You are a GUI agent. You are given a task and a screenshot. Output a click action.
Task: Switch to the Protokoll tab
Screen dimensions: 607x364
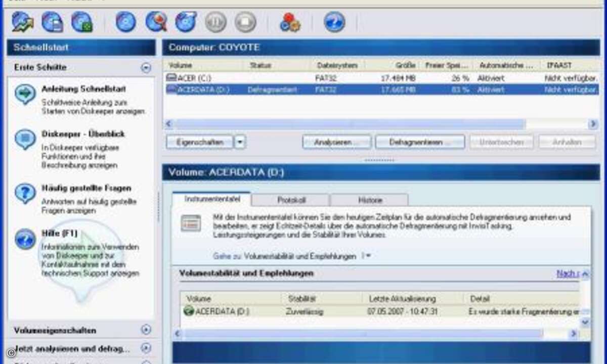coord(291,200)
